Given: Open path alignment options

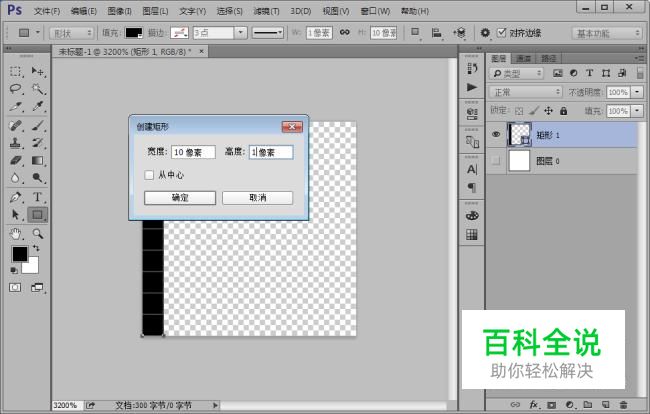Looking at the screenshot, I should coord(437,33).
